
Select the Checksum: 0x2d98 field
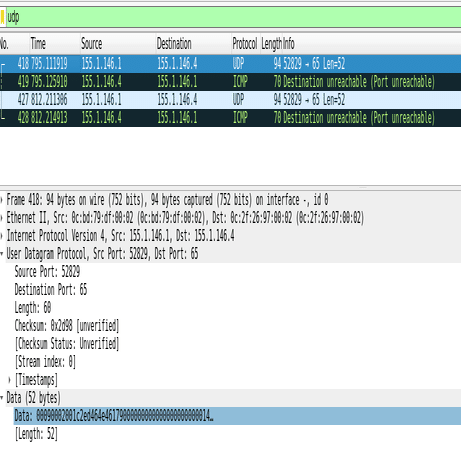67,326
